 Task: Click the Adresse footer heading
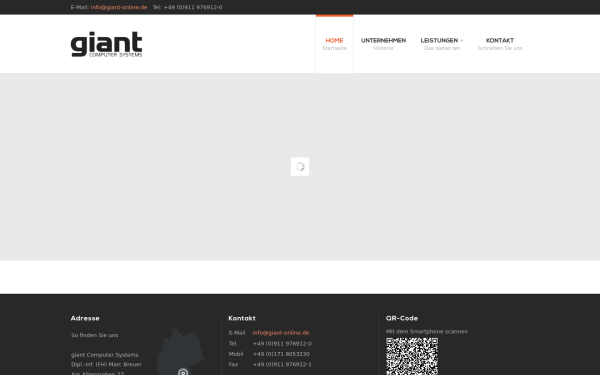click(x=85, y=318)
